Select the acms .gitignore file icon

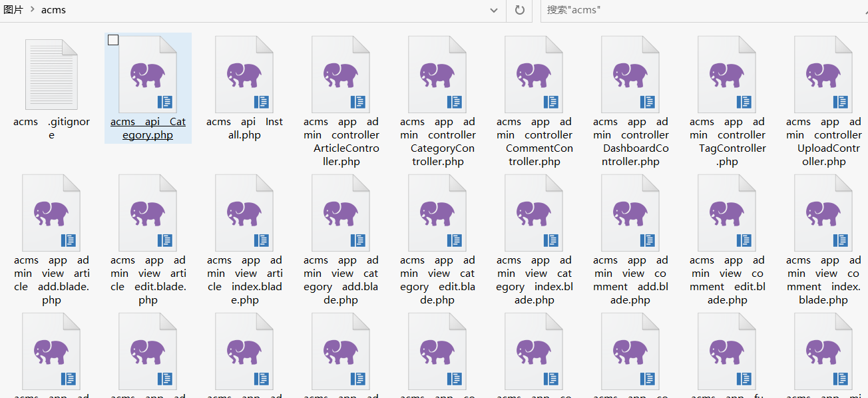tap(51, 74)
